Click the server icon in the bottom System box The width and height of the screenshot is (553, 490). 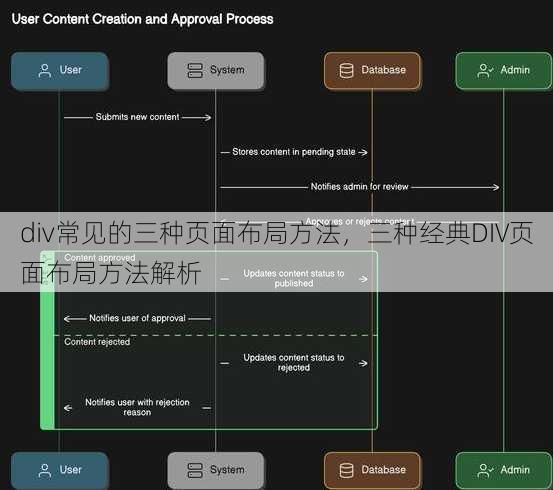pos(195,470)
